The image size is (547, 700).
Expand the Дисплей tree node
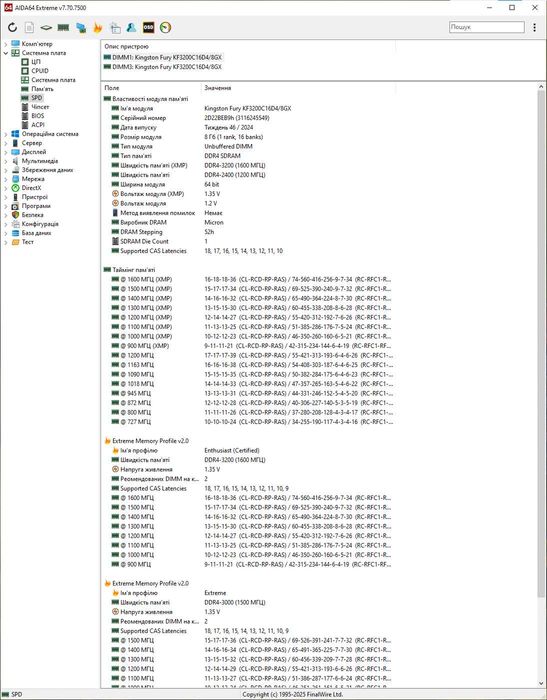[6, 152]
